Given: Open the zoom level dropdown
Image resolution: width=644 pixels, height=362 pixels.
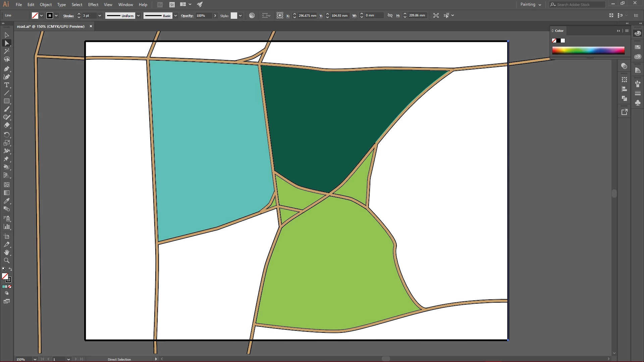Looking at the screenshot, I should coord(35,359).
